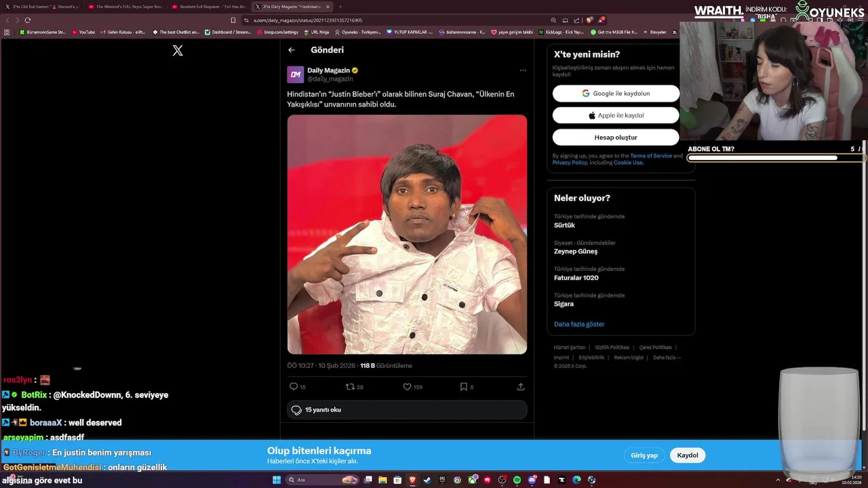Open the bookmarks apps grid icon
The height and width of the screenshot is (488, 868).
[7, 32]
